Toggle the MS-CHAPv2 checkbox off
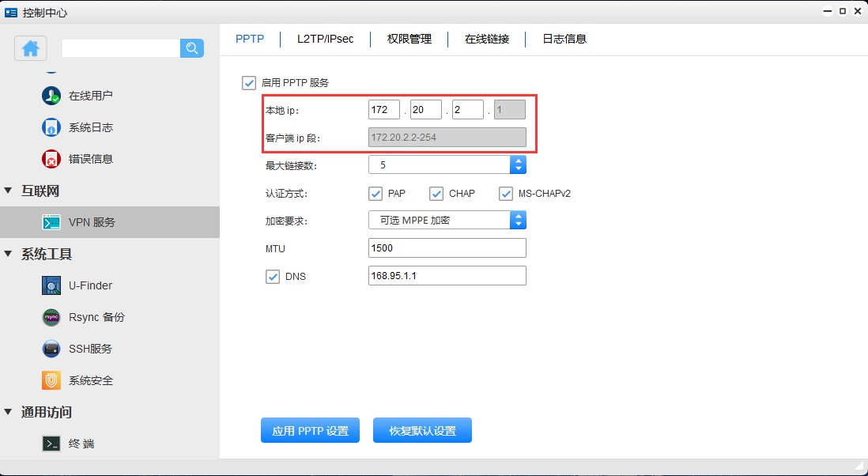Viewport: 868px width, 476px height. click(x=506, y=193)
